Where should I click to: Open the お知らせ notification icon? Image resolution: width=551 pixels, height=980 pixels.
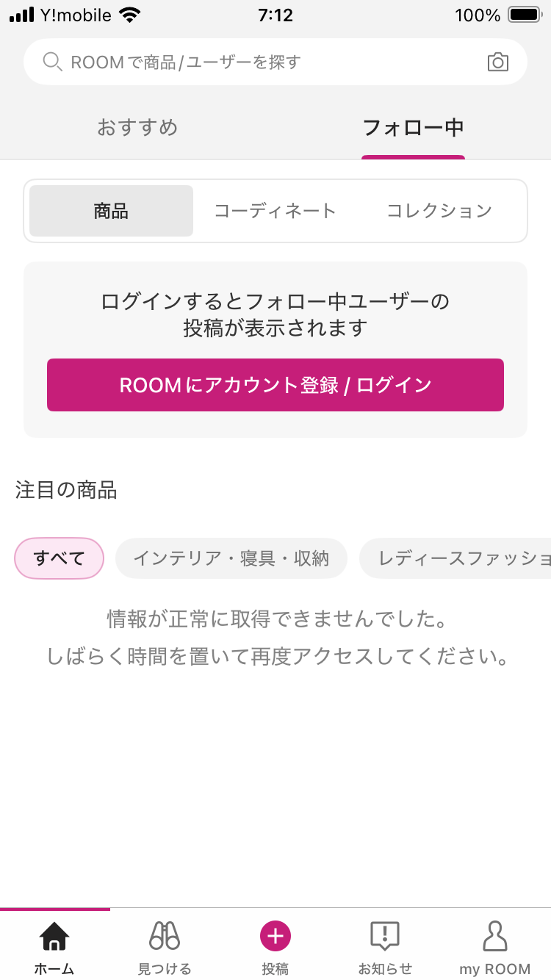385,937
